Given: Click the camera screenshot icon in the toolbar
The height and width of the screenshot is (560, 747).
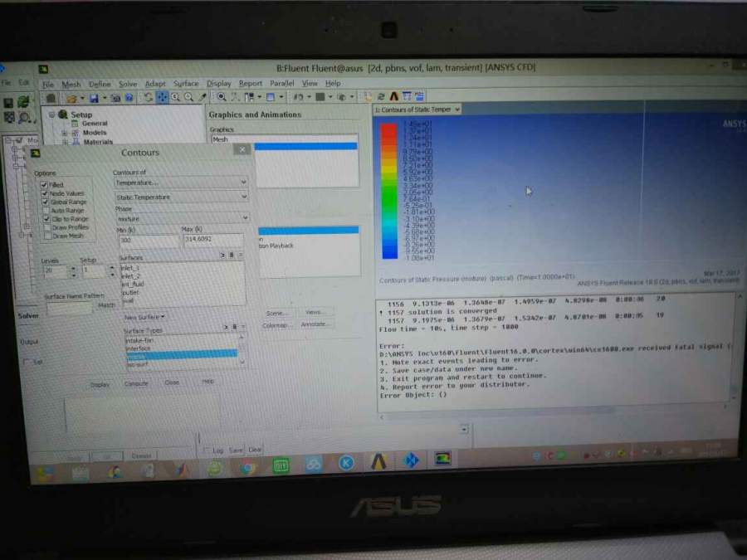Looking at the screenshot, I should [115, 98].
